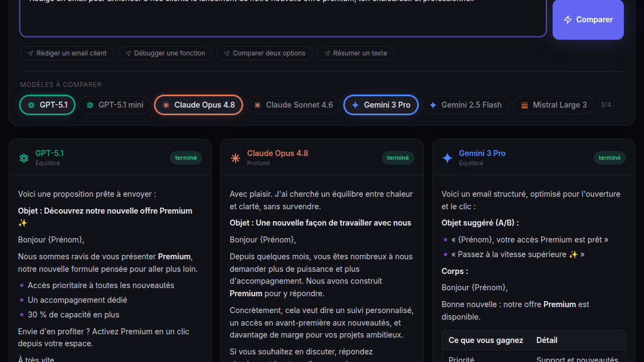The image size is (644, 362).
Task: Click send icon on 'Résumer un texte'
Action: [x=327, y=53]
